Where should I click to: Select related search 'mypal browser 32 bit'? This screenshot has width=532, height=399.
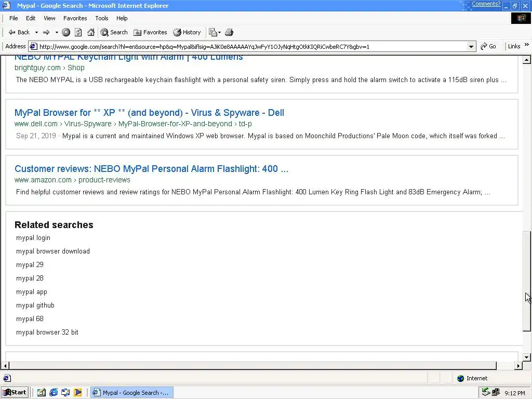click(x=47, y=332)
